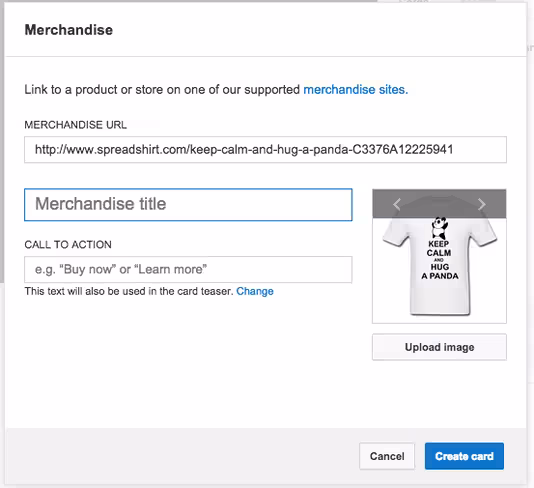
Task: Click the Keep Calm text on the t-shirt
Action: click(x=439, y=249)
